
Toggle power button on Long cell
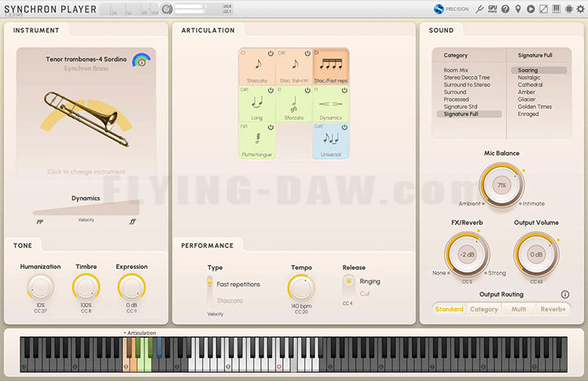point(270,90)
